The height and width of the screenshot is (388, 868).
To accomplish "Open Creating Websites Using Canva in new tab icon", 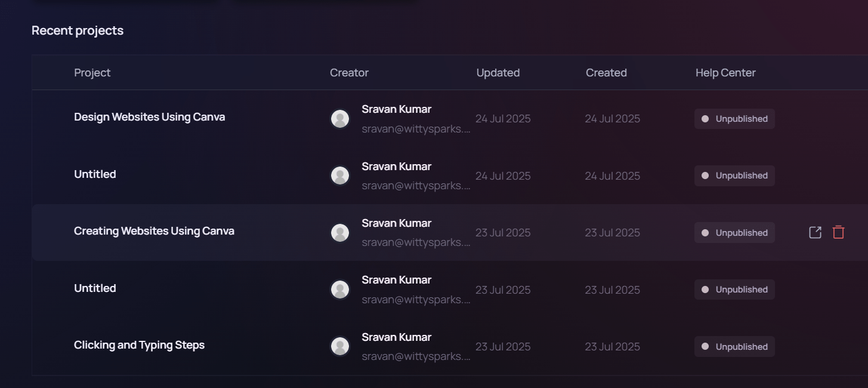I will [815, 233].
